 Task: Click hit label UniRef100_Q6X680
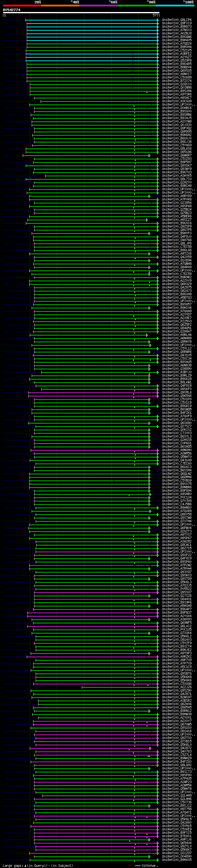coord(177,423)
